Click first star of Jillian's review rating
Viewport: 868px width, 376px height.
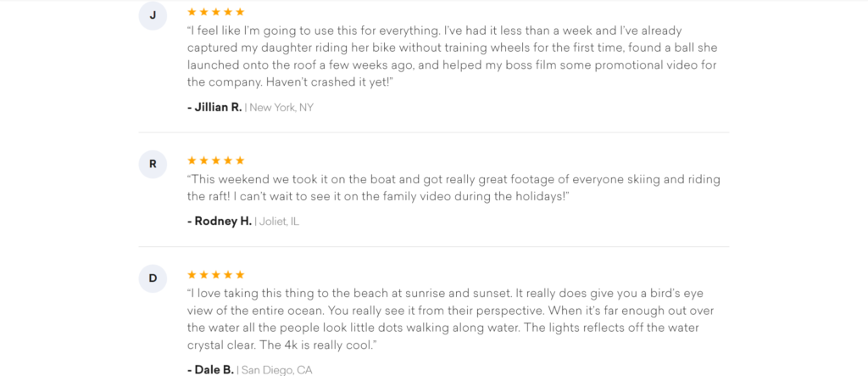192,12
